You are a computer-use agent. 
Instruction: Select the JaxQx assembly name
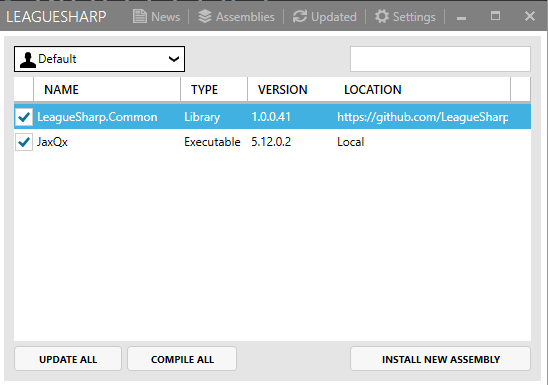coord(52,142)
